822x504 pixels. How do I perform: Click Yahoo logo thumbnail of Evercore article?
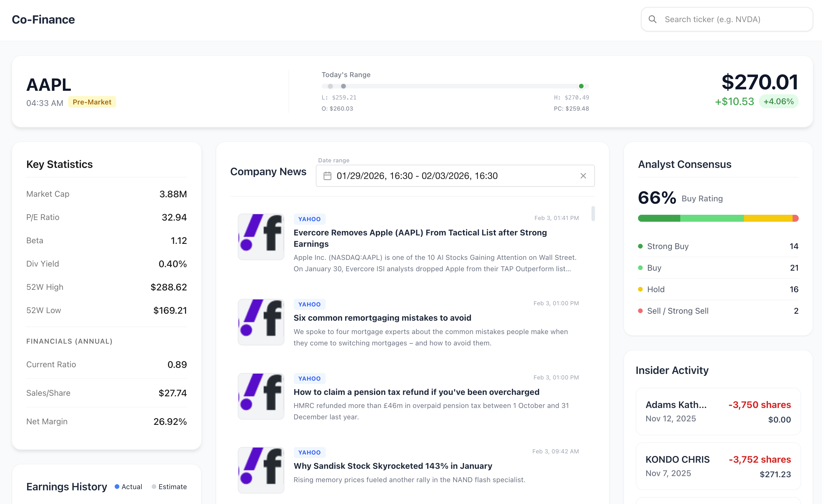tap(261, 237)
